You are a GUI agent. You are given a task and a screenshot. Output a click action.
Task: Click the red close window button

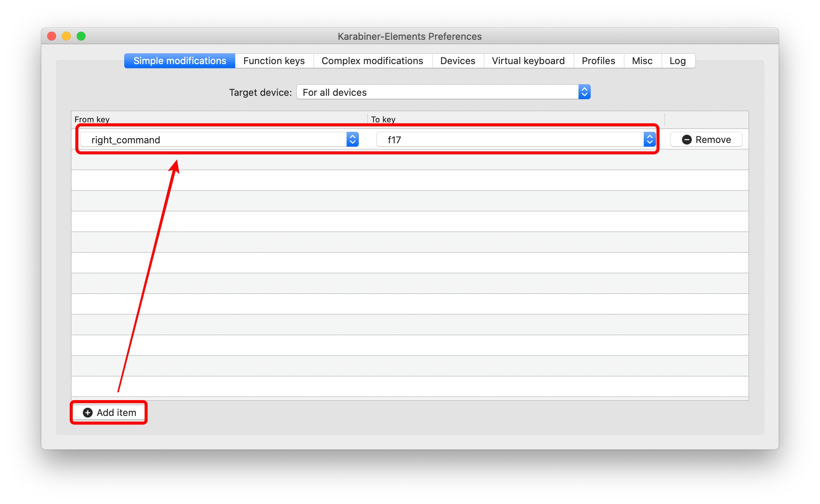(x=52, y=36)
